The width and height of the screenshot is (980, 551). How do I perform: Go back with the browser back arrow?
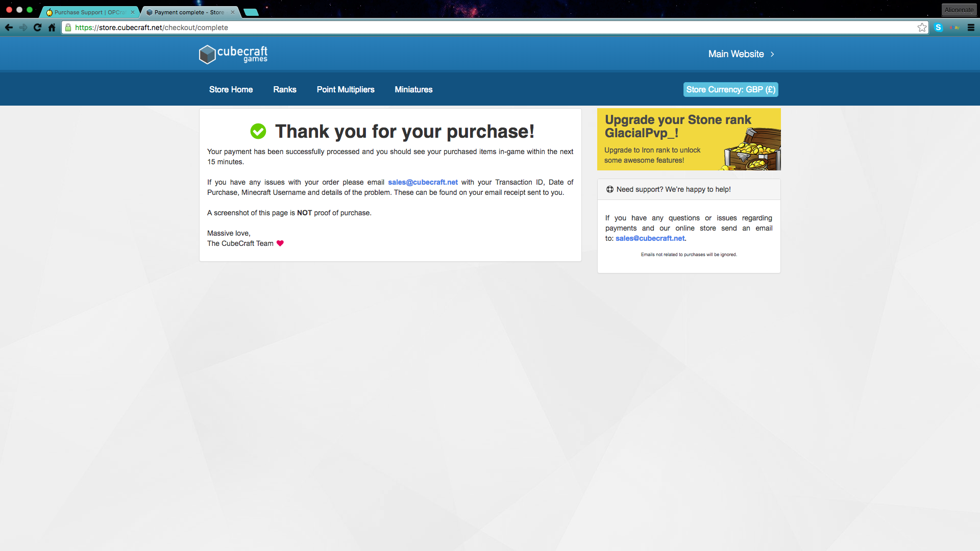[x=9, y=28]
